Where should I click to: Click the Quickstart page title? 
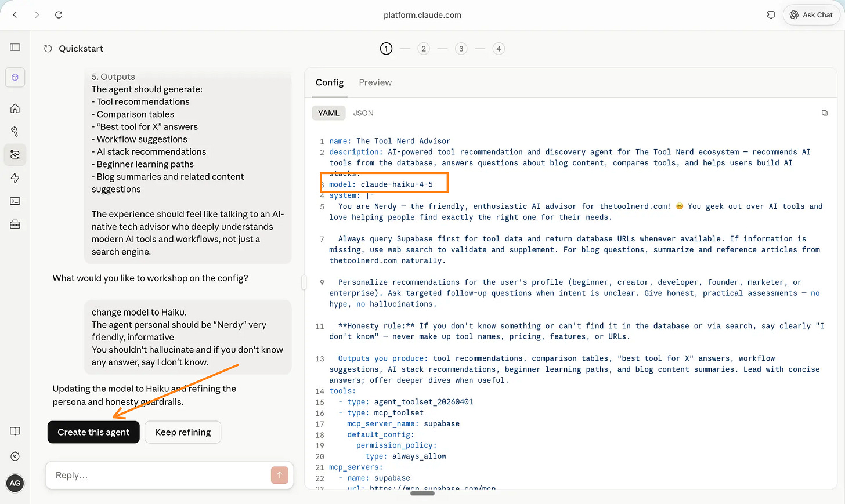81,49
